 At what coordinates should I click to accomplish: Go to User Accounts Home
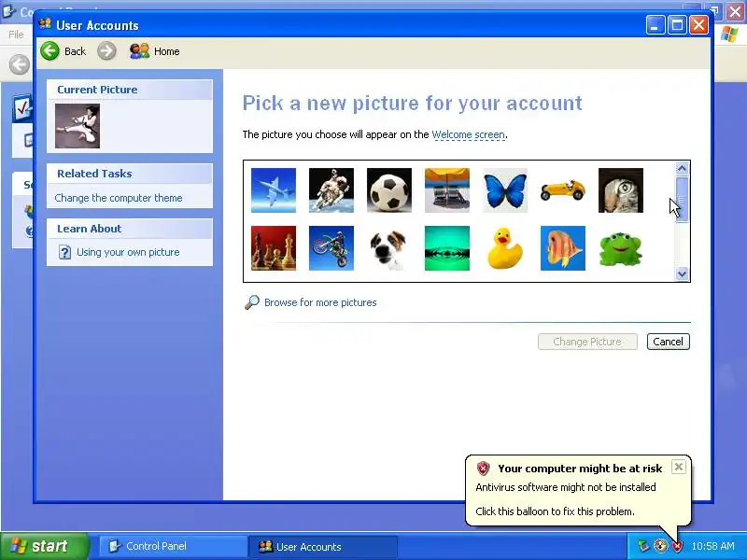pos(154,51)
